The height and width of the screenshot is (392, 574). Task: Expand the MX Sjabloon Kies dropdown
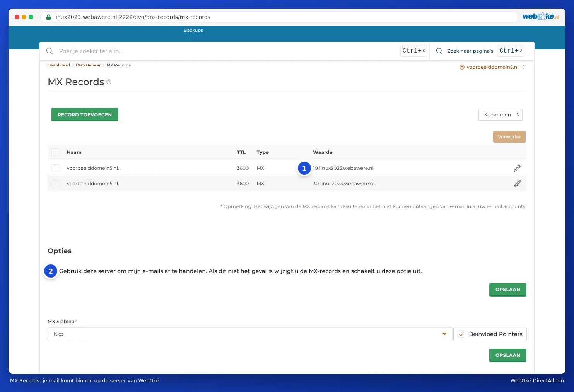coord(250,334)
